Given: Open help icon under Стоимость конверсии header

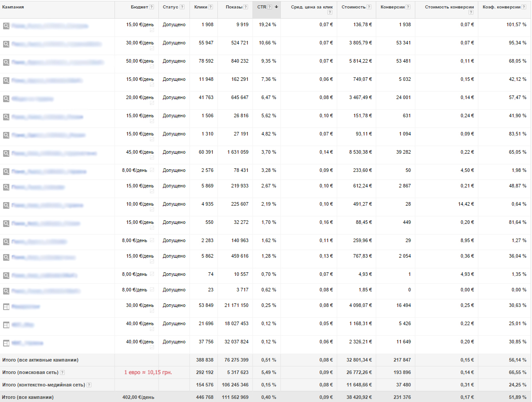Looking at the screenshot, I should coord(471,12).
